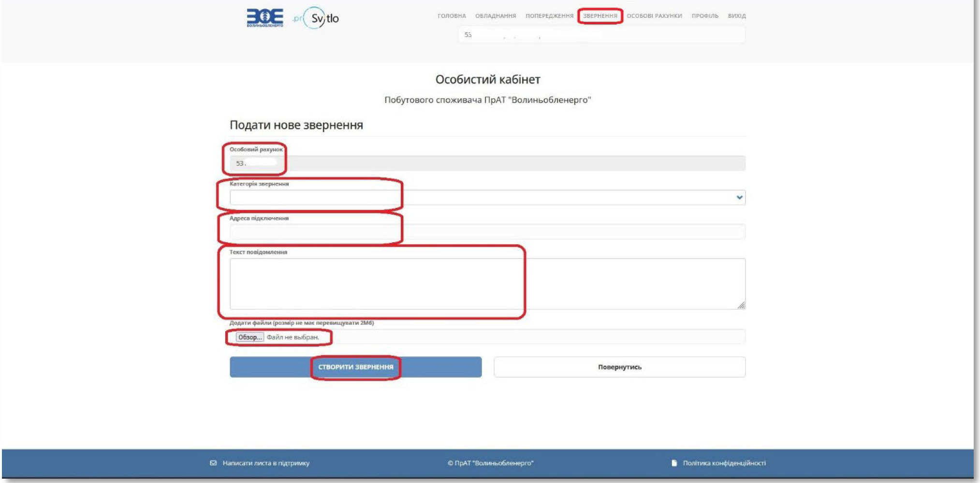Click the 'Особистий кабінет' title
This screenshot has width=980, height=483.
click(x=488, y=79)
